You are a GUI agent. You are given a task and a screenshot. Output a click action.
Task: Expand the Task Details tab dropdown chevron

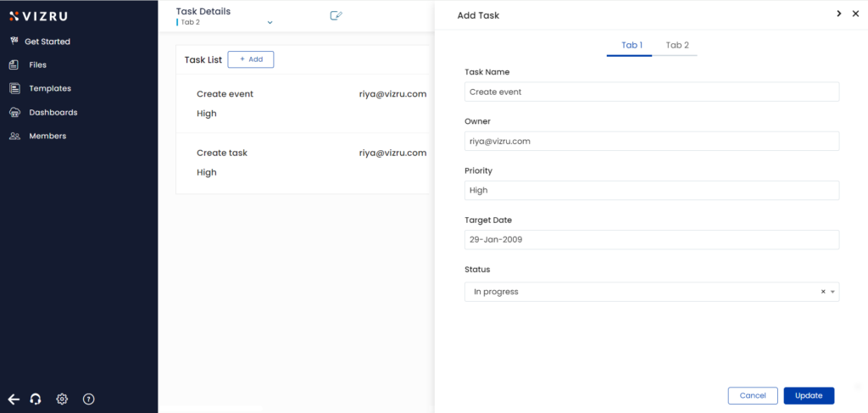(270, 22)
